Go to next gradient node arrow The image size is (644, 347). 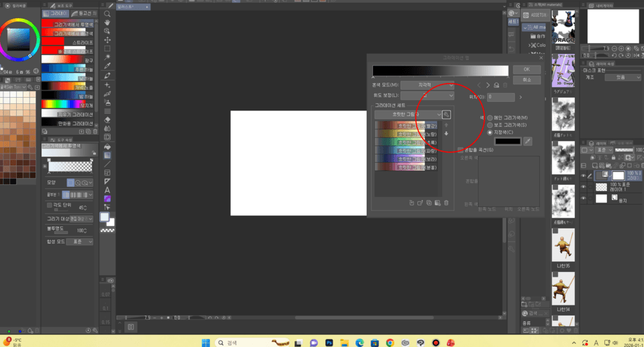coord(488,85)
